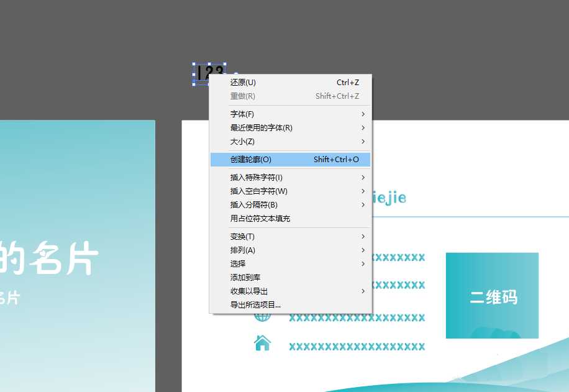This screenshot has width=569, height=392.
Task: Click the 二维码 QR code placeholder
Action: (x=492, y=296)
